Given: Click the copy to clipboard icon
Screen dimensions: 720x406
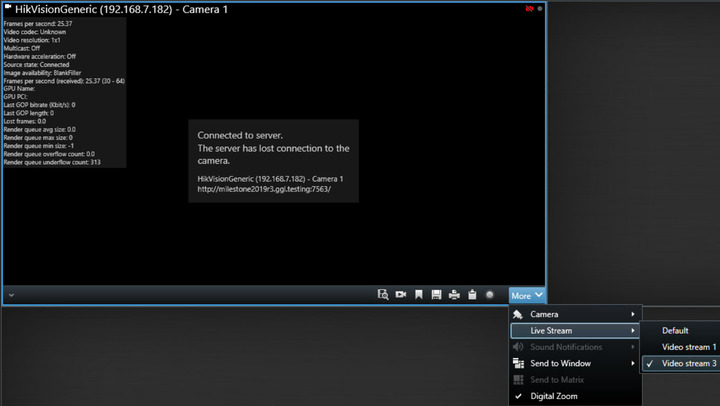Looking at the screenshot, I should (471, 295).
